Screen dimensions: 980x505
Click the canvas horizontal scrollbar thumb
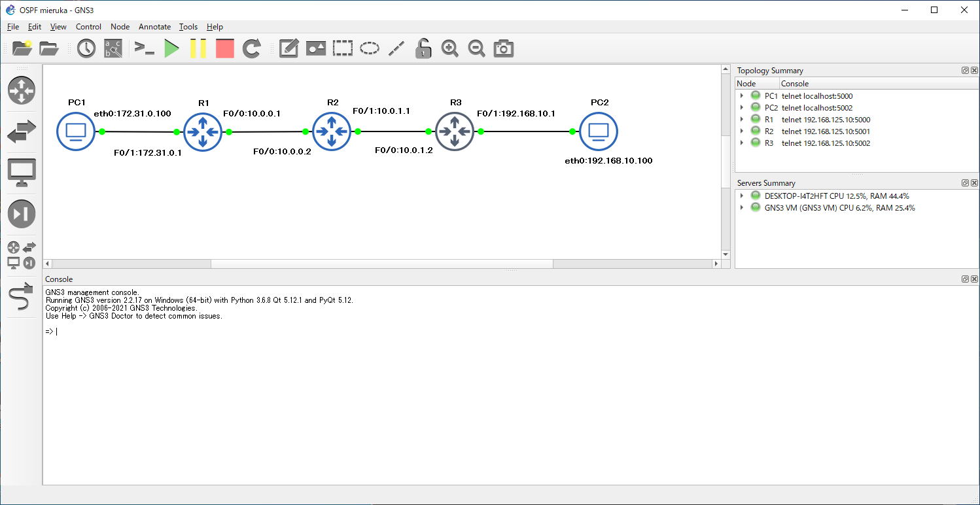(x=381, y=264)
